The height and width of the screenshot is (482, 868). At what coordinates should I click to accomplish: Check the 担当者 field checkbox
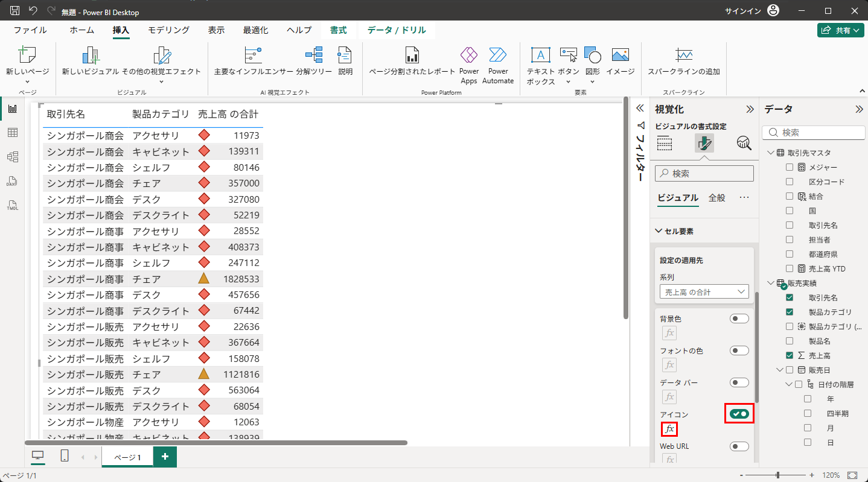[x=790, y=239]
